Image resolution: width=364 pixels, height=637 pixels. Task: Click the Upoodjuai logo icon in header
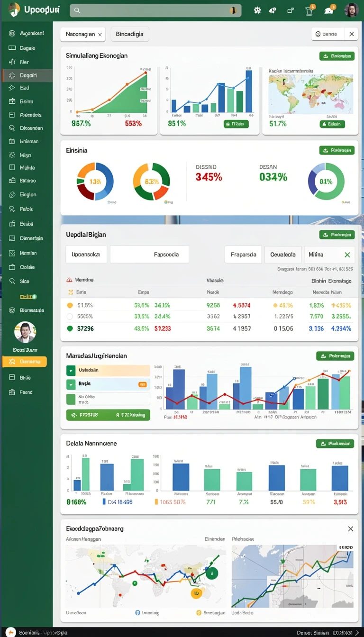(14, 9)
